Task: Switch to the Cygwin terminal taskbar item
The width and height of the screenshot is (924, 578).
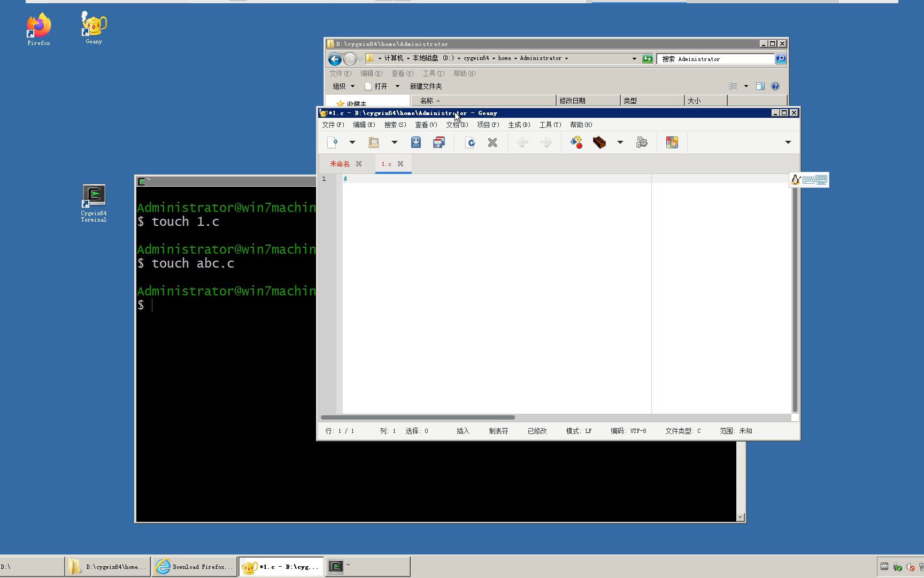Action: coord(368,567)
